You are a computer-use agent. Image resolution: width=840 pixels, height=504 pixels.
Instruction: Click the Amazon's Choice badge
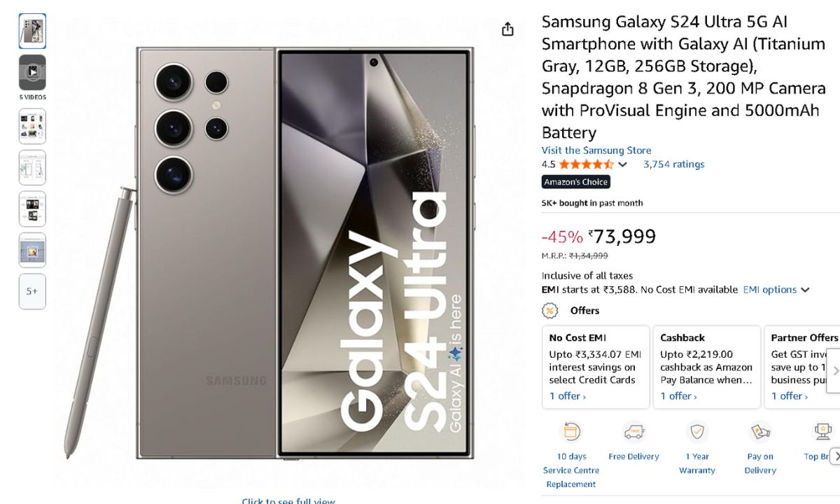[576, 182]
